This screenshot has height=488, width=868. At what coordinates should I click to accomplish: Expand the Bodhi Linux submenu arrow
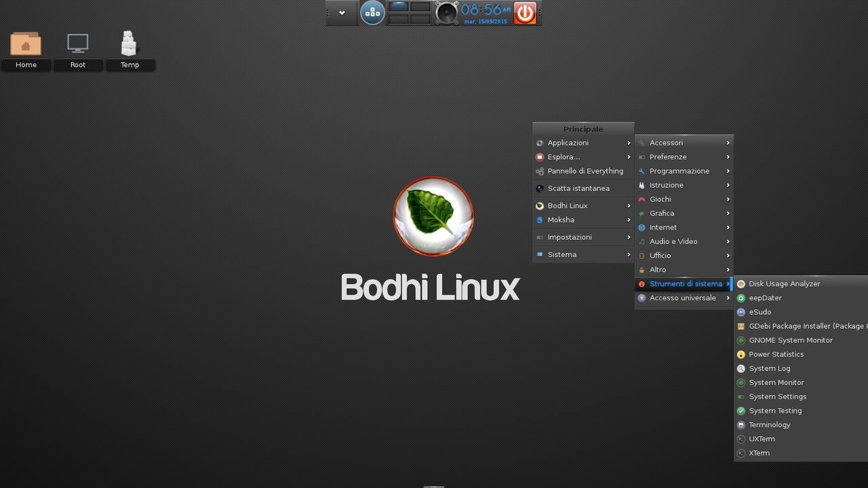tap(629, 206)
